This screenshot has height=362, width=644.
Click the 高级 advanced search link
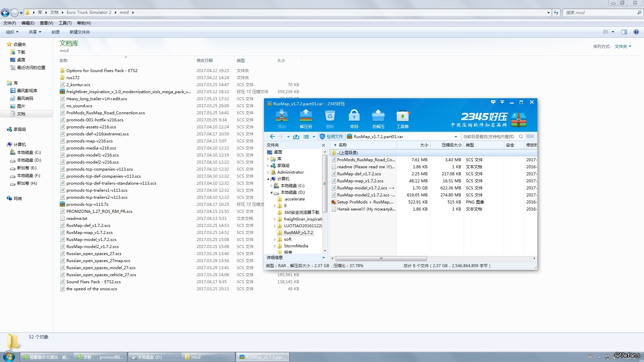pos(530,136)
